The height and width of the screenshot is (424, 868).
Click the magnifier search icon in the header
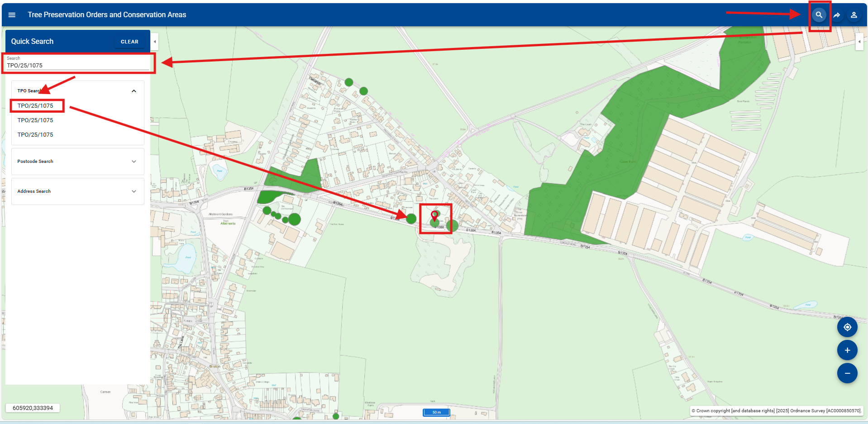tap(819, 14)
